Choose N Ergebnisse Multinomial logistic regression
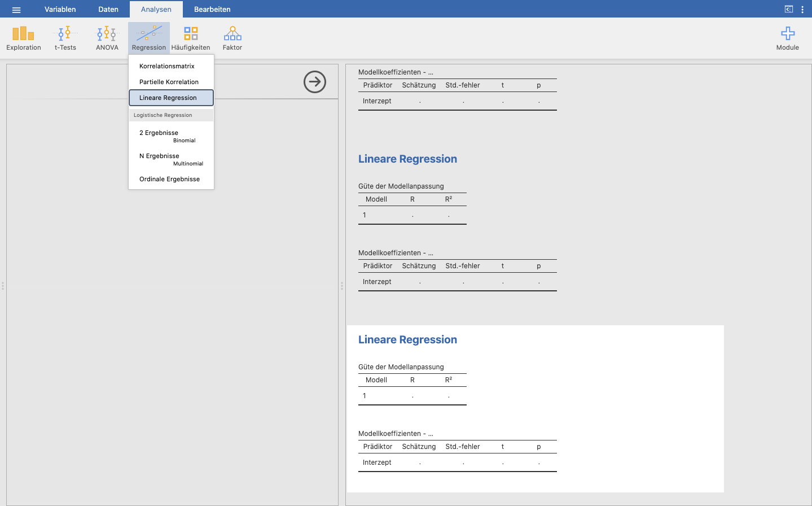 point(172,159)
